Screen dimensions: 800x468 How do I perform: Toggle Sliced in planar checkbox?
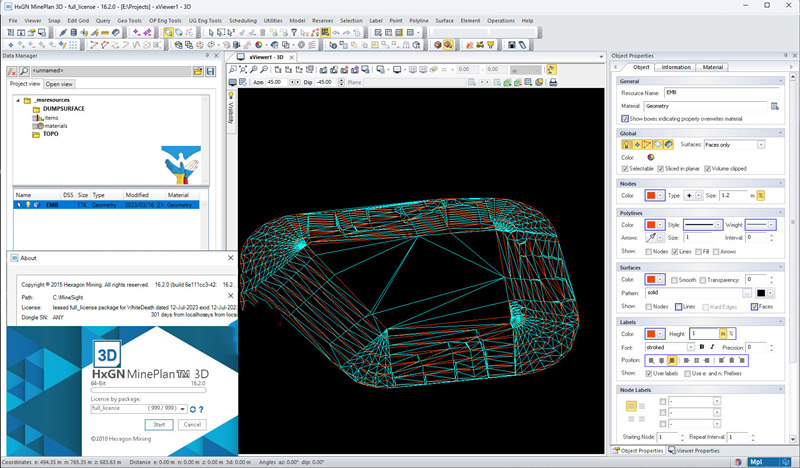[x=660, y=168]
